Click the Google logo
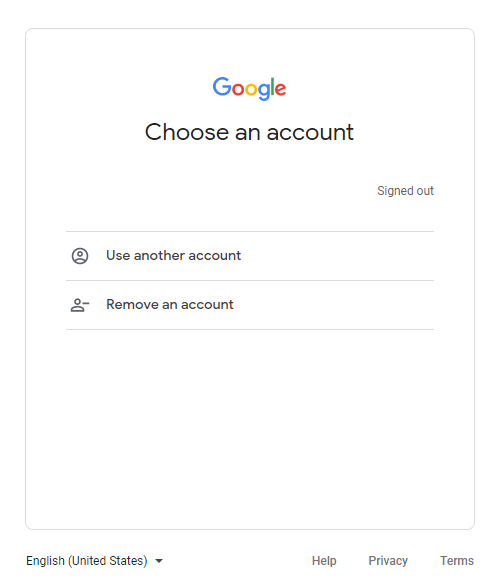The height and width of the screenshot is (579, 504). click(249, 89)
